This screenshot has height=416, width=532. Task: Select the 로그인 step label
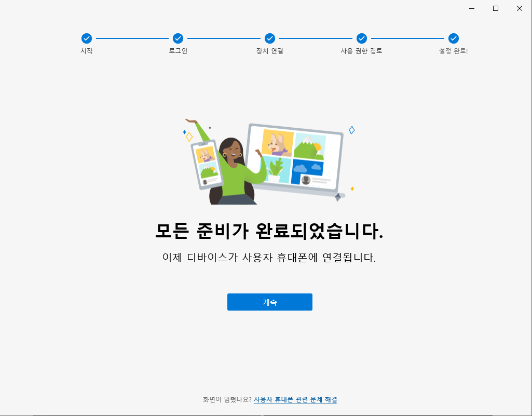[178, 51]
